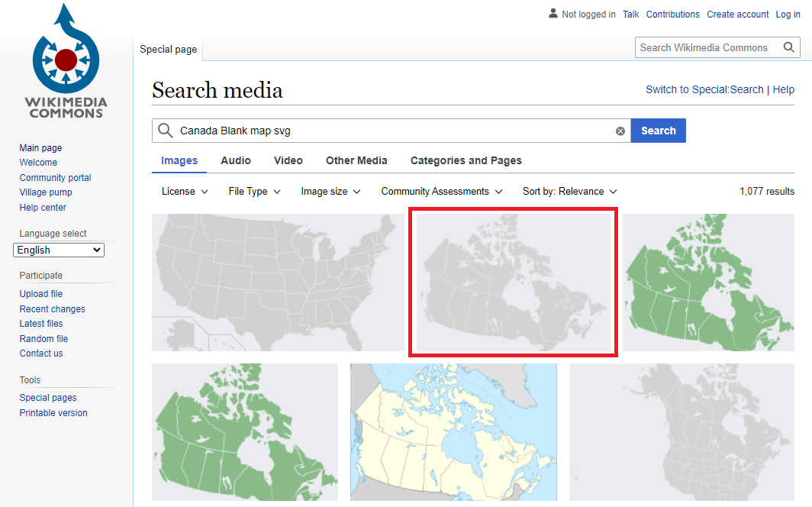Open the English language select box
812x507 pixels.
tap(59, 250)
